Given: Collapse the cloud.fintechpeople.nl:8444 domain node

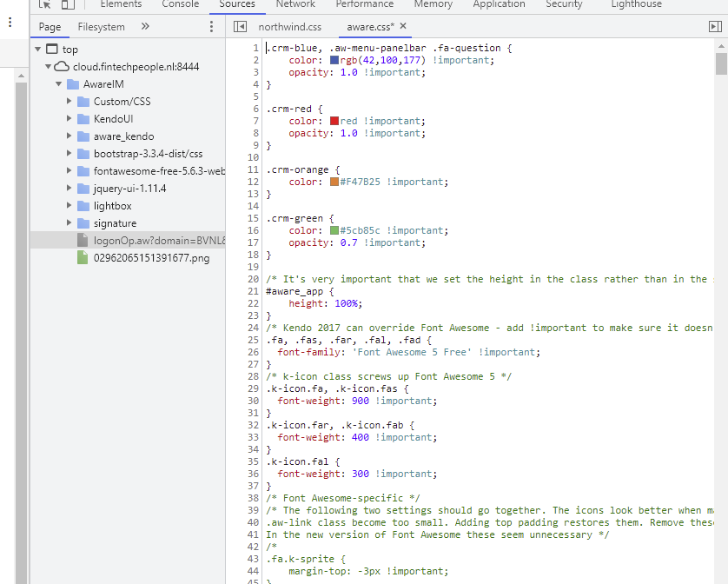Looking at the screenshot, I should point(49,66).
